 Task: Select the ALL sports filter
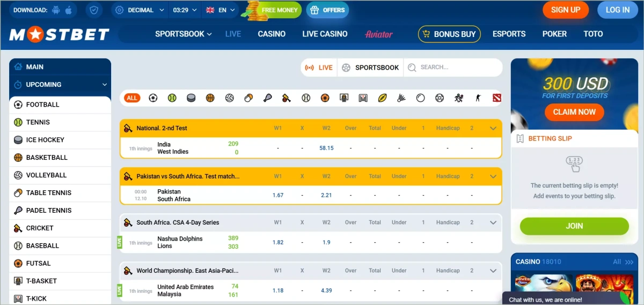pyautogui.click(x=132, y=98)
